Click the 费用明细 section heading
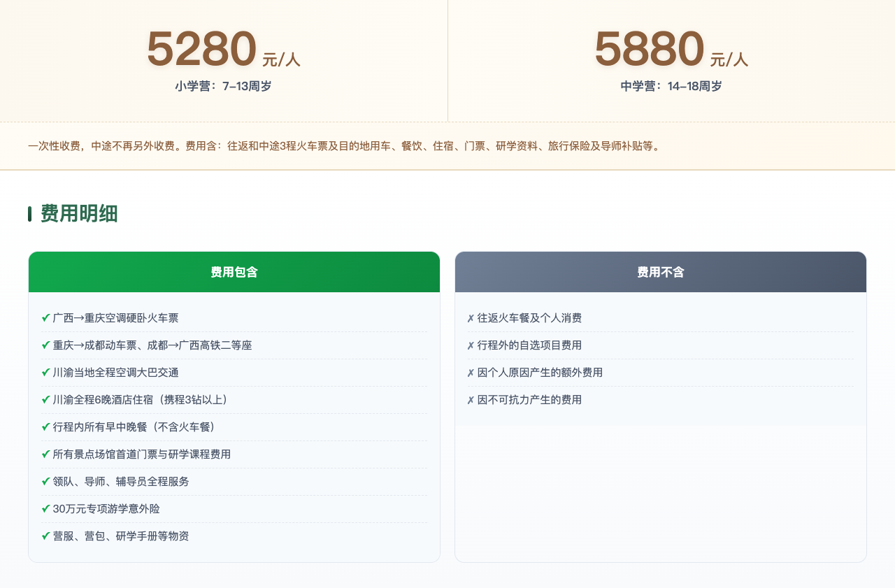895x588 pixels. point(78,214)
